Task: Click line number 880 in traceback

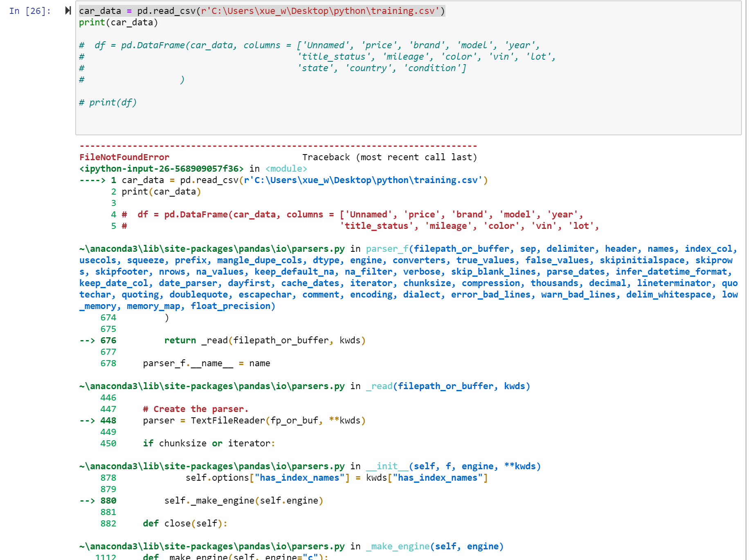Action: (x=109, y=500)
